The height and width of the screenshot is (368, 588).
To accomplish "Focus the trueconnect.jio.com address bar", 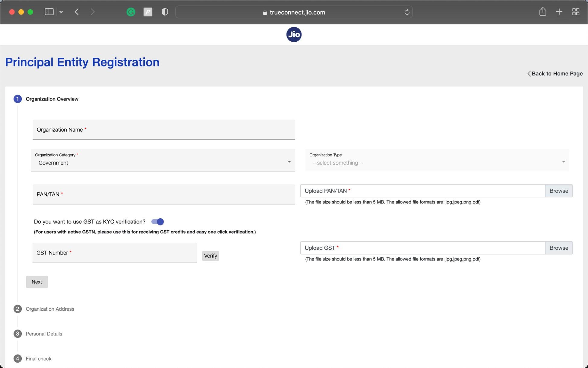I will coord(294,12).
